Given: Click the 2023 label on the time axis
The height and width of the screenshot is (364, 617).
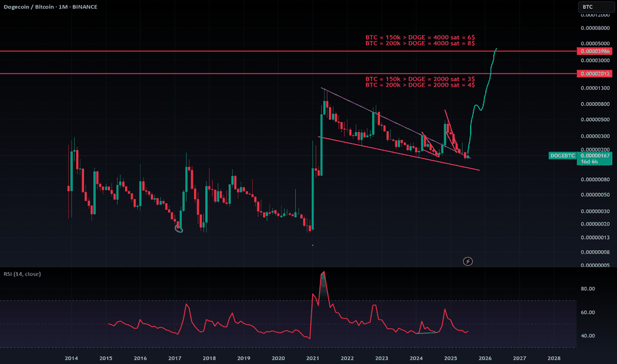Looking at the screenshot, I should pos(381,358).
